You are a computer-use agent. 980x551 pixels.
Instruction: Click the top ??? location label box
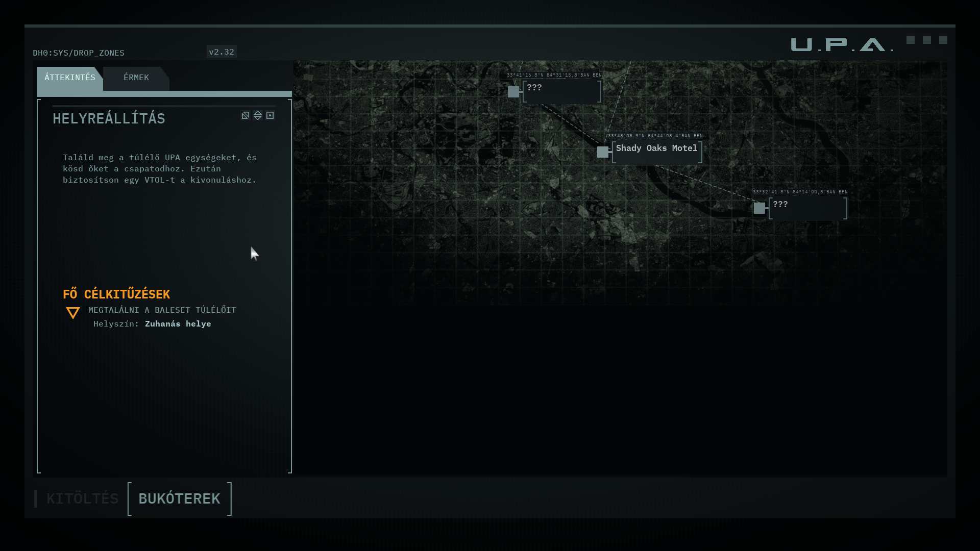562,92
